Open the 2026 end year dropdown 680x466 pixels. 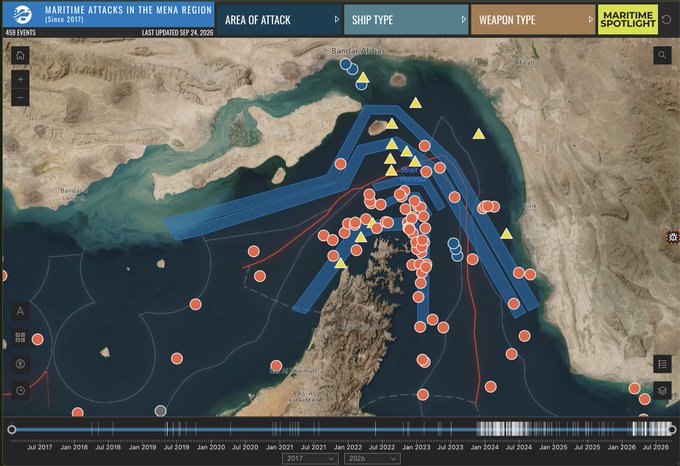[x=372, y=458]
